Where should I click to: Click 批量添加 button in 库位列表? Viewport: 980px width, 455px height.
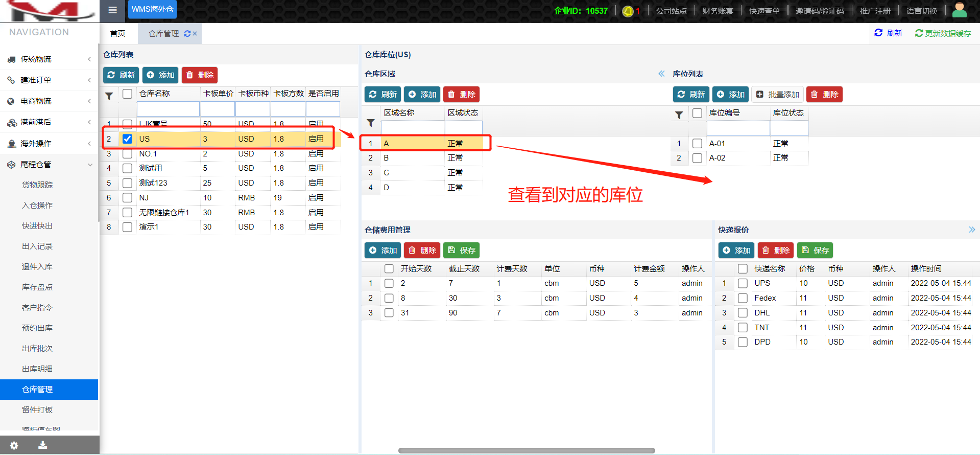pyautogui.click(x=778, y=95)
